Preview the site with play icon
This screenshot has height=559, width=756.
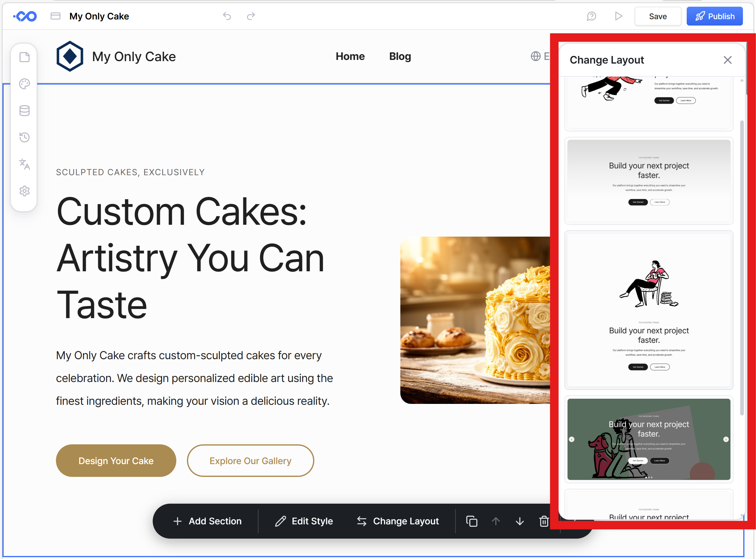pyautogui.click(x=618, y=16)
